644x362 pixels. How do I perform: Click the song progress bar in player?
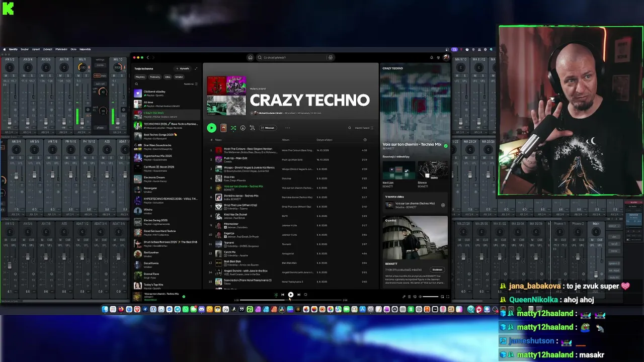coord(291,300)
